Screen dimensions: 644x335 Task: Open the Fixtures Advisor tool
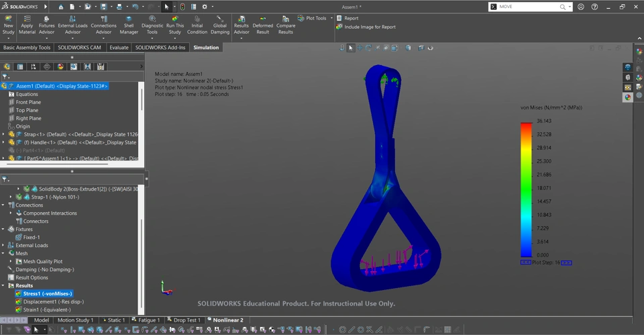coord(46,25)
